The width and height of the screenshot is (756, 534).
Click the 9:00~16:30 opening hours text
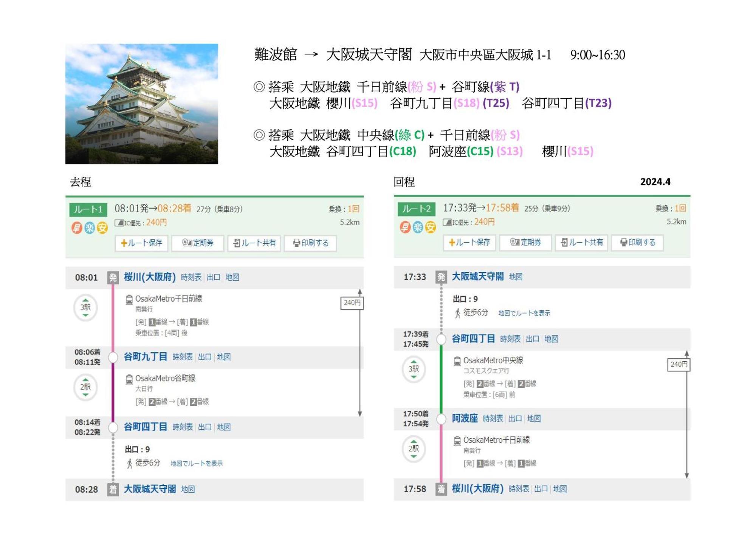597,55
